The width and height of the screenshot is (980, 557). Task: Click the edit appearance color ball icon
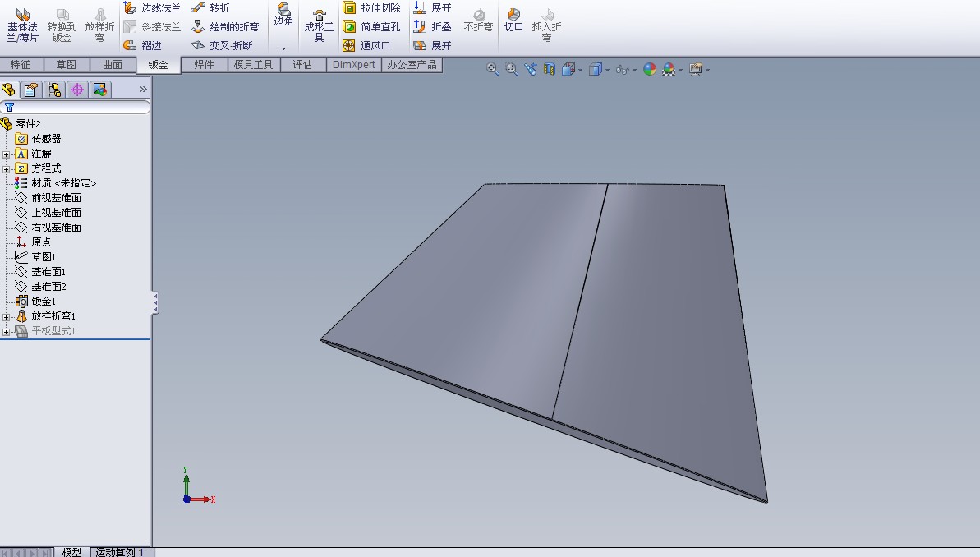[650, 69]
